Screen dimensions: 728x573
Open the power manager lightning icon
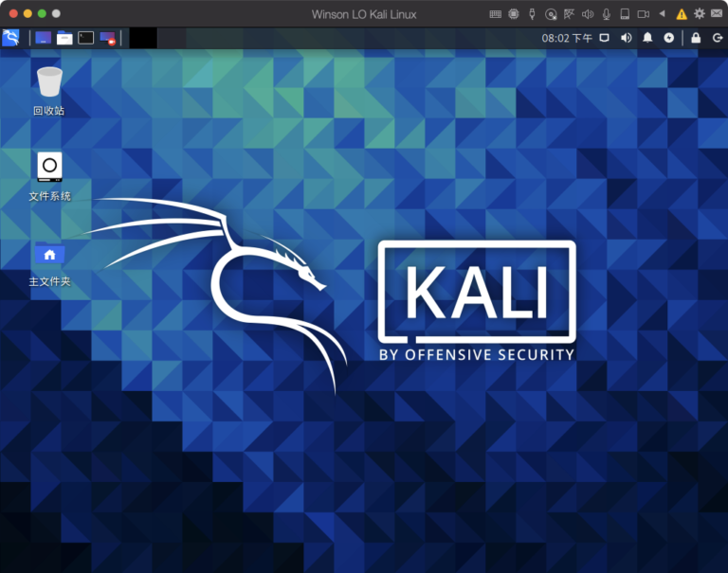tap(669, 38)
